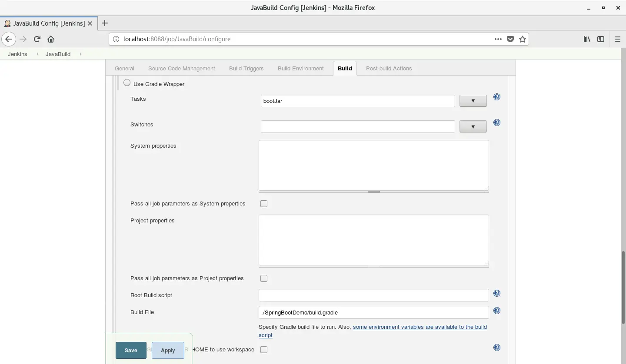
Task: Switch to the General tab
Action: [x=124, y=69]
